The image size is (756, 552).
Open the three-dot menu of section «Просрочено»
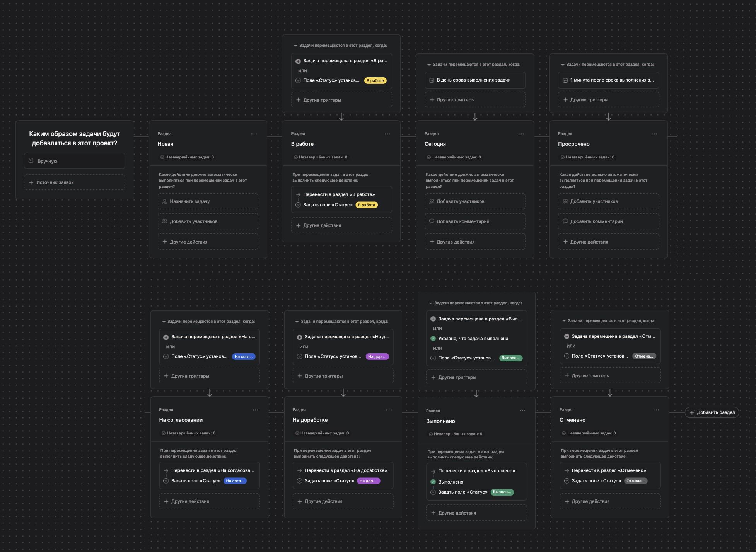(654, 134)
